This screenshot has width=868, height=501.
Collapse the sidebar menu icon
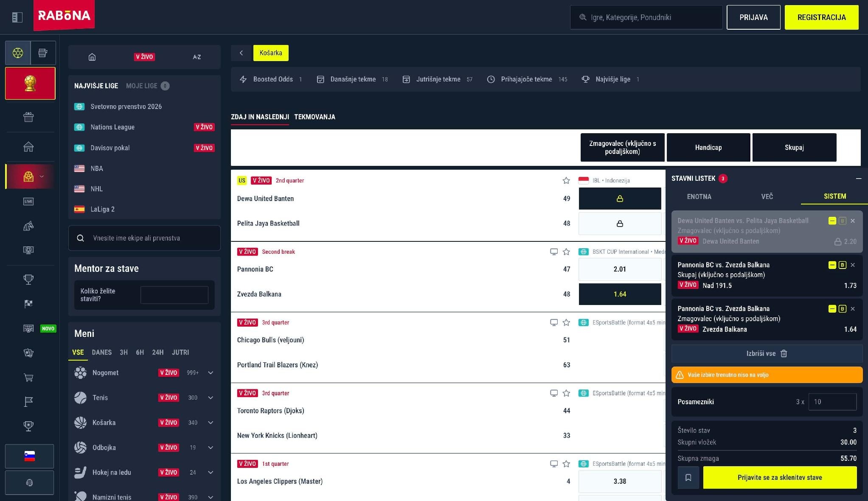click(17, 17)
